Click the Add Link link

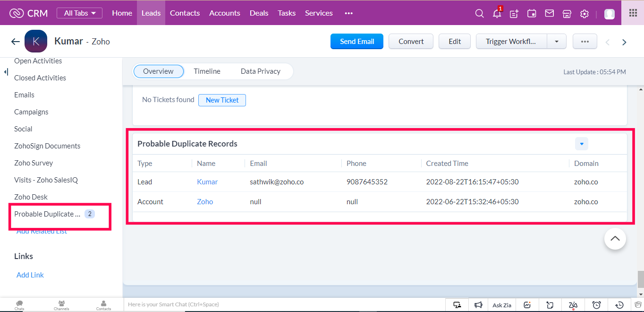30,275
